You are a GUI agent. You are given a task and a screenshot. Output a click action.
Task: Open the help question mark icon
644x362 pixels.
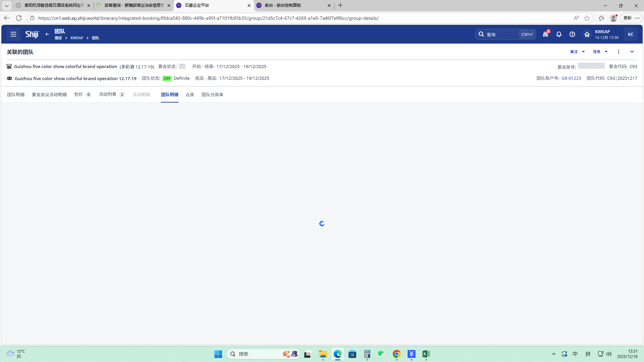tap(572, 34)
